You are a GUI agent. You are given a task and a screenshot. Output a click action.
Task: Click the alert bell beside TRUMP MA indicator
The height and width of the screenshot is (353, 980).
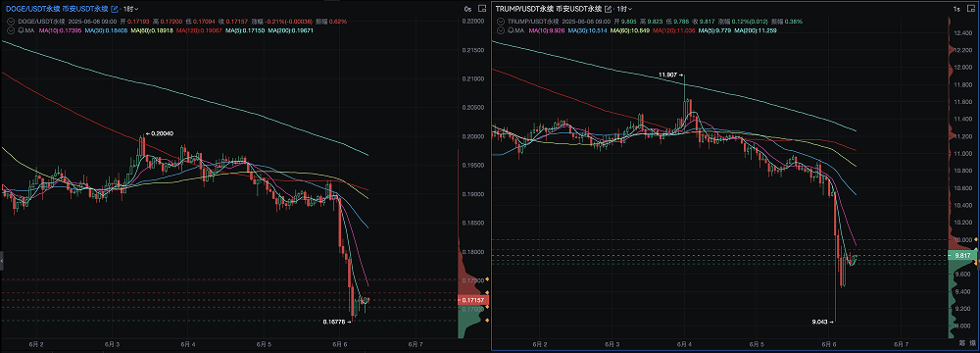tap(512, 30)
